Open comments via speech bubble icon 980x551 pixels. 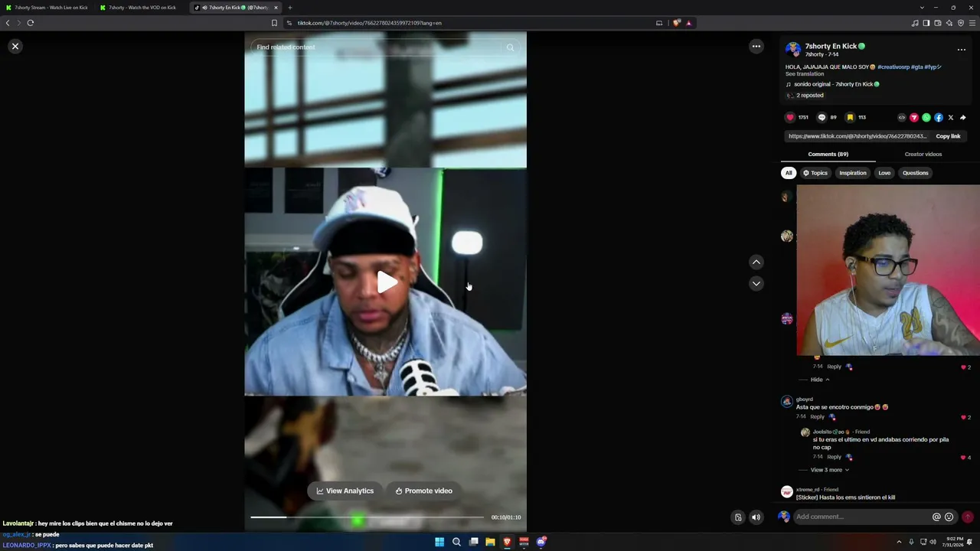(x=822, y=117)
